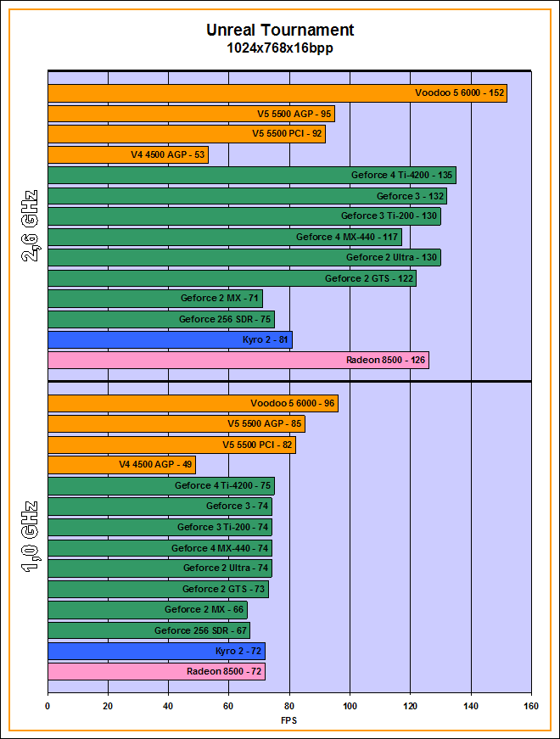Select the Voodoo 5 6000 bar showing 96
Image resolution: width=560 pixels, height=739 pixels.
coord(193,404)
